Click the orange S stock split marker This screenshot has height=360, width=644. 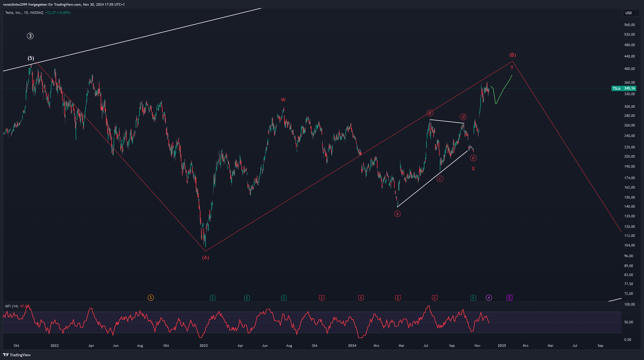pyautogui.click(x=150, y=298)
